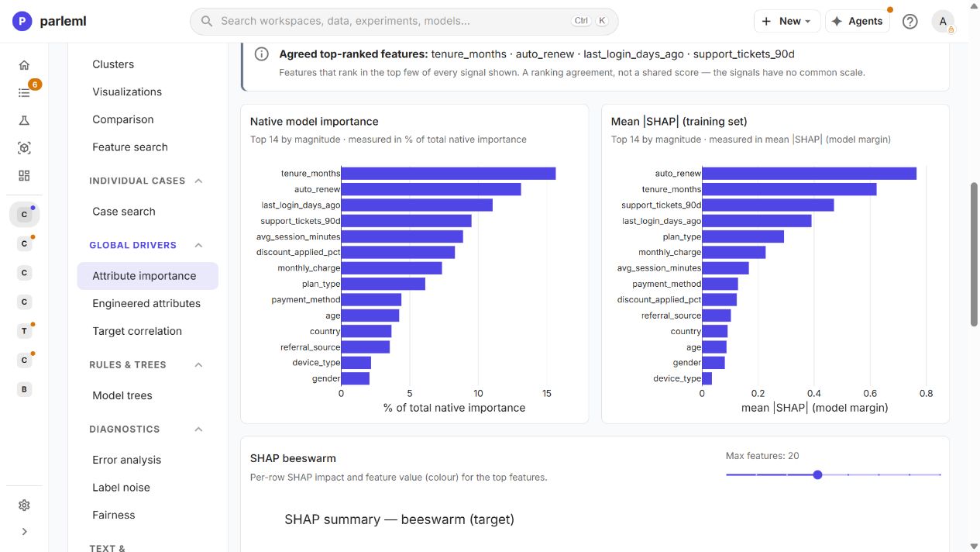Open Error analysis
Screen dimensions: 980x552
pos(127,460)
